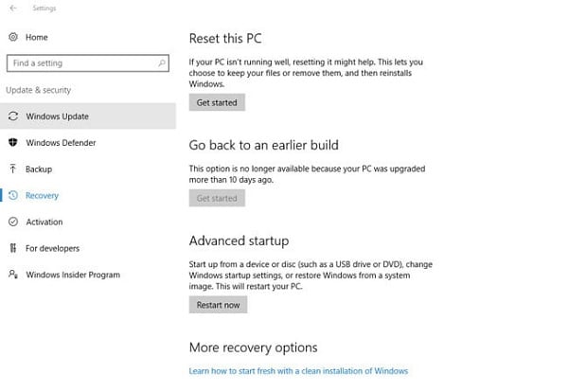Click the Recovery clock icon
The height and width of the screenshot is (392, 568).
13,195
